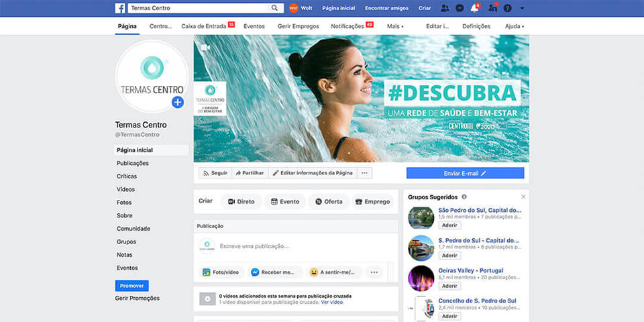Open the Ajuda dropdown
644x322 pixels.
pos(514,26)
